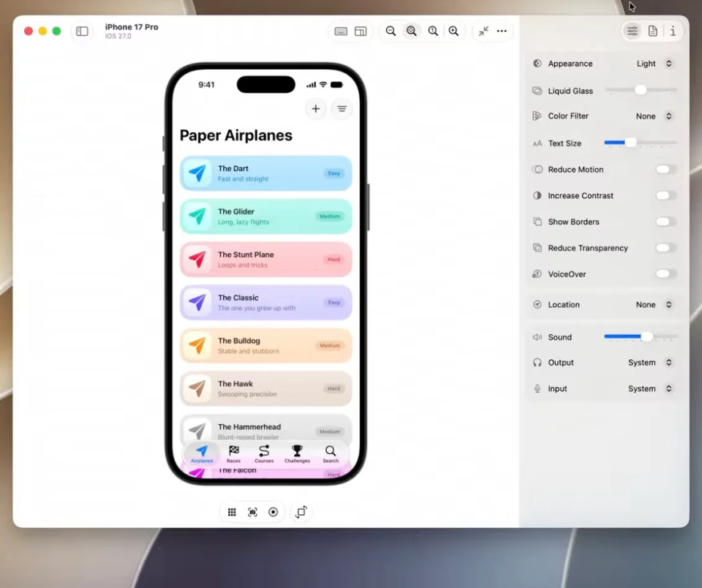This screenshot has height=588, width=702.
Task: Take a simulator screenshot
Action: [252, 512]
